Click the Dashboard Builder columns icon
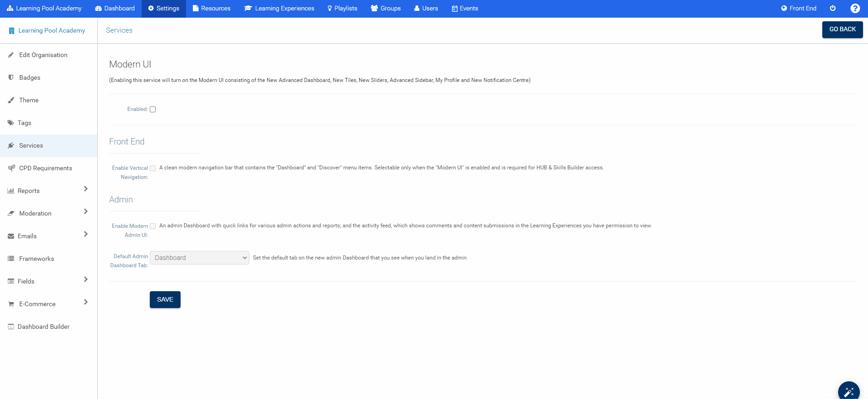 (x=11, y=327)
